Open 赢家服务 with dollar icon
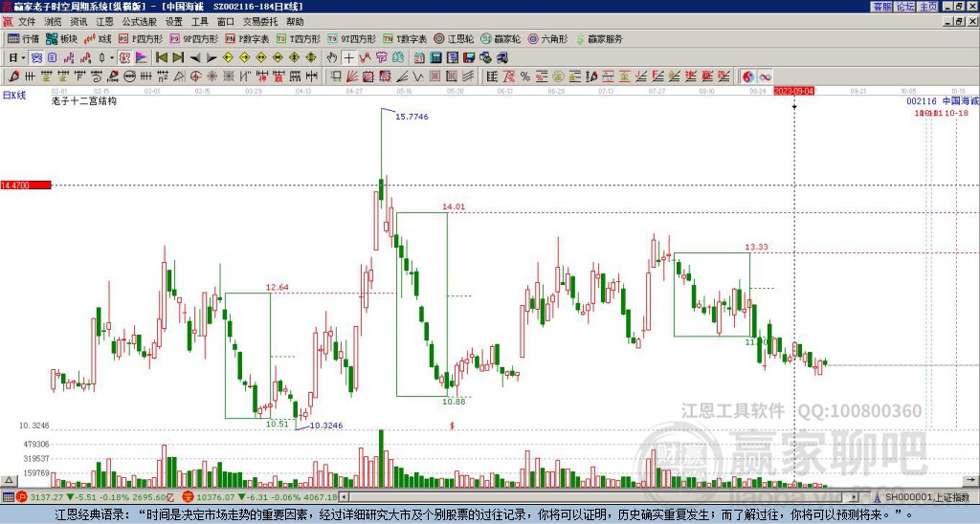The image size is (980, 524). coord(599,38)
